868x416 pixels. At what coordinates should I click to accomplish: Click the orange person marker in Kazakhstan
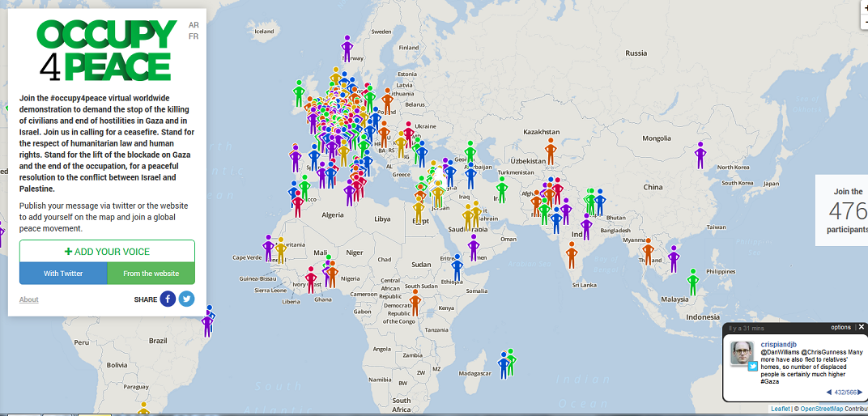[551, 151]
